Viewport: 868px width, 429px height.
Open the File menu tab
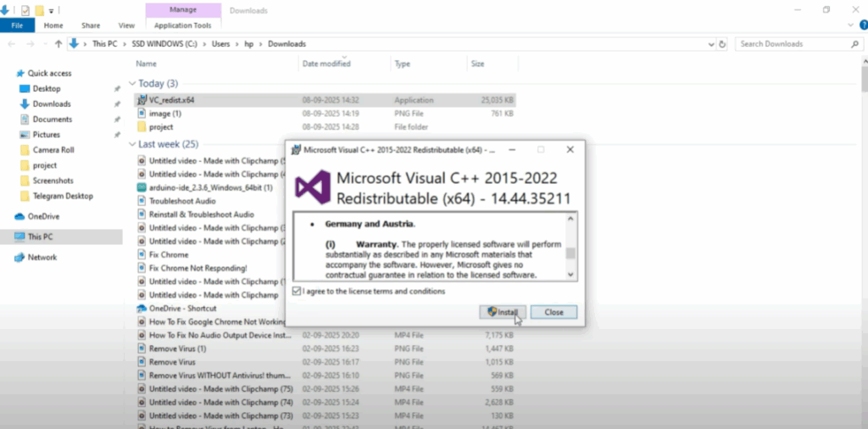17,25
